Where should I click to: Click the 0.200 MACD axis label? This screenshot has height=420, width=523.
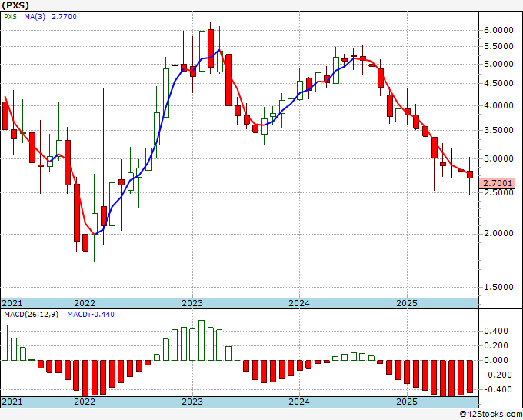[496, 346]
